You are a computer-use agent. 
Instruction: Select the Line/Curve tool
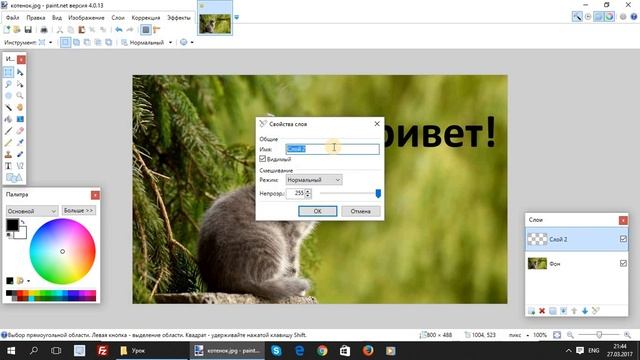[x=20, y=166]
